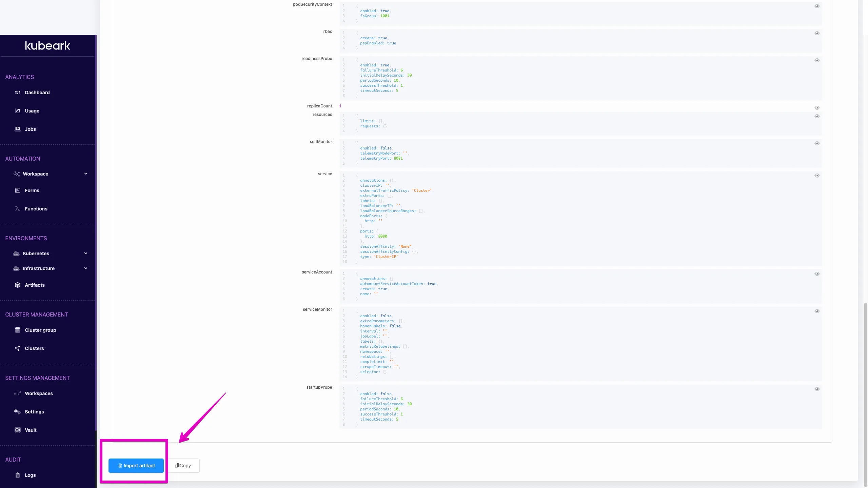Toggle visibility eye for rbac

817,33
